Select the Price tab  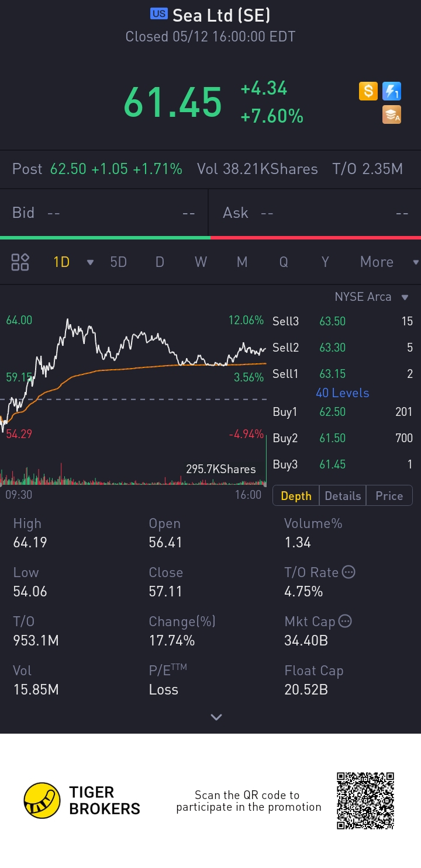(x=389, y=495)
